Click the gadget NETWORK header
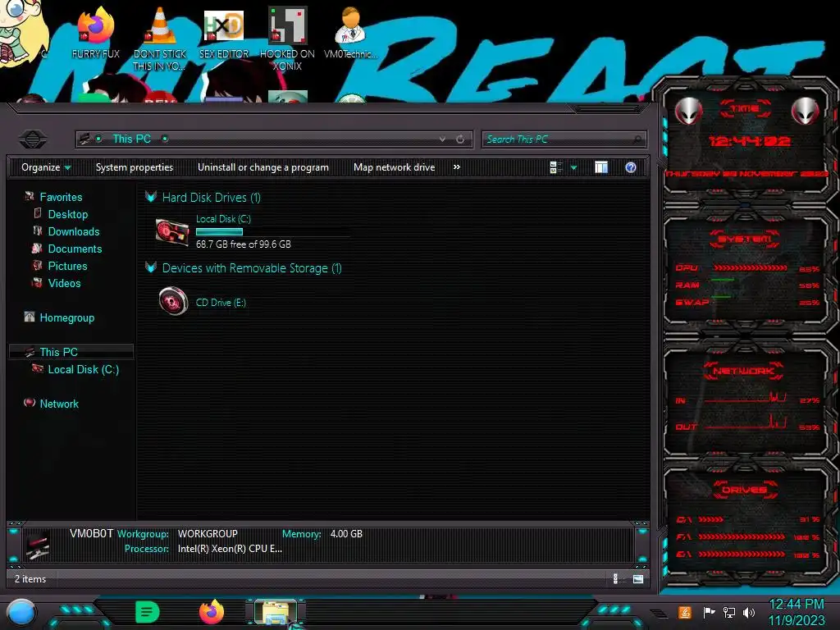 pyautogui.click(x=743, y=371)
